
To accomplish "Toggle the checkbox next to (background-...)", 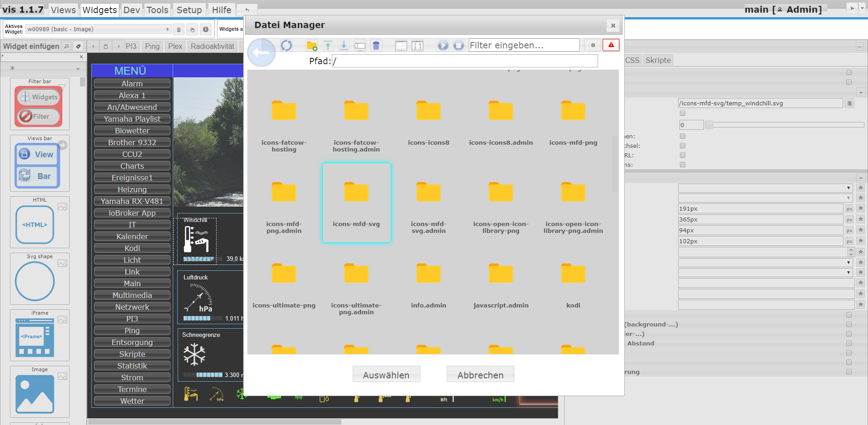I will pyautogui.click(x=849, y=324).
